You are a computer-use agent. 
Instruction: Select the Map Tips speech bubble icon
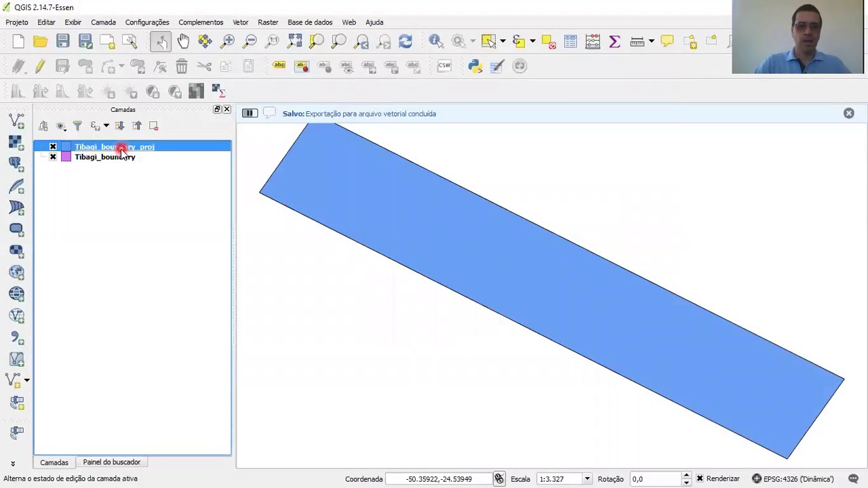point(667,42)
